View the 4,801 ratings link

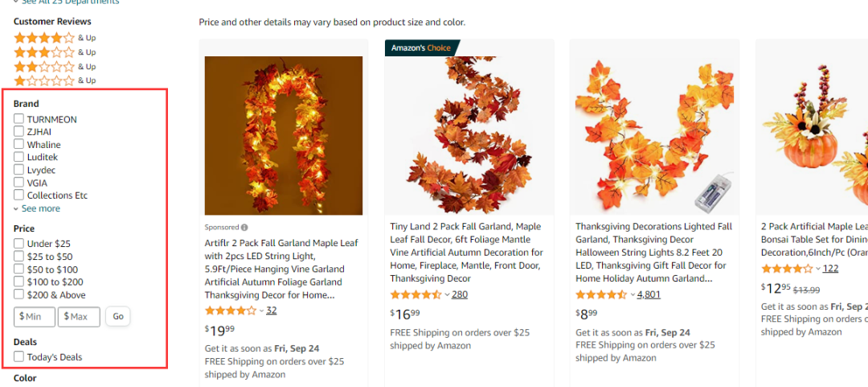[x=649, y=294]
